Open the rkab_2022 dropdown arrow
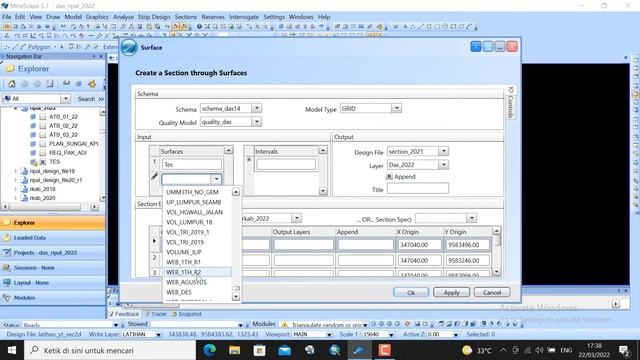Screen dimensions: 640x360 point(297,218)
